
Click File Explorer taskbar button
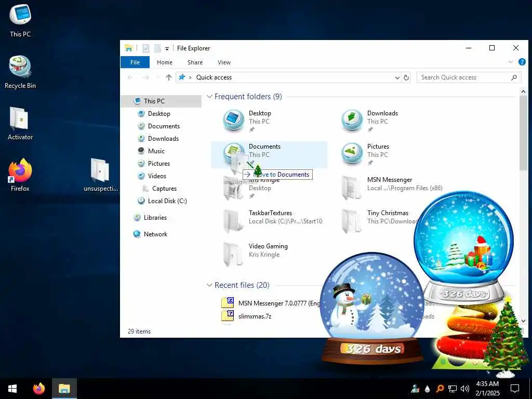(64, 389)
